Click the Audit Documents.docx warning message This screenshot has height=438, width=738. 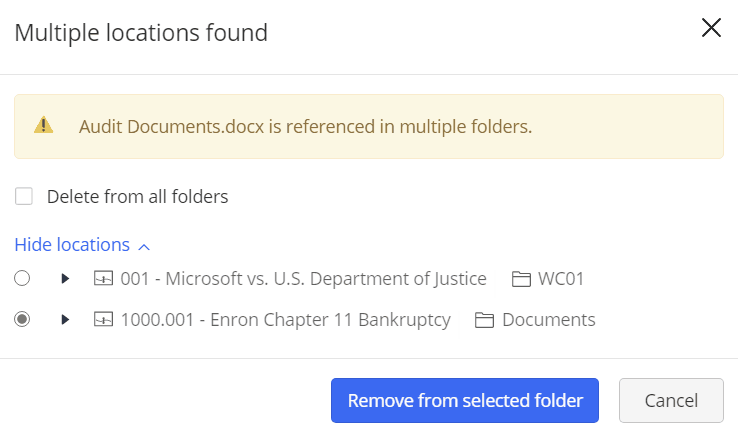(x=305, y=127)
